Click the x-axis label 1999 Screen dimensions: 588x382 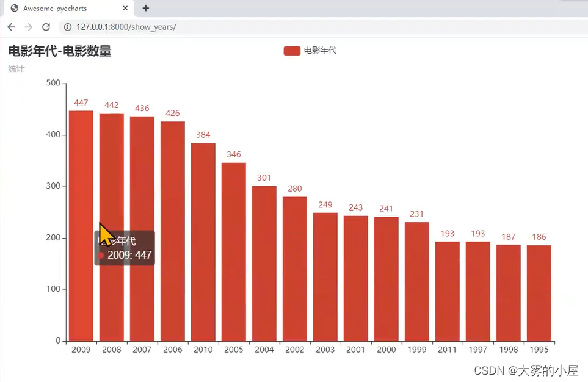pos(417,350)
